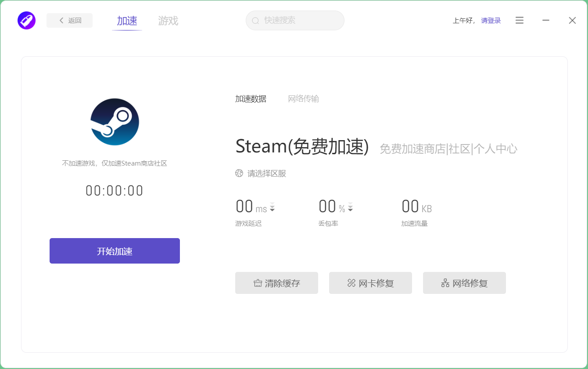
Task: Click the 网络修复 button
Action: coord(464,283)
